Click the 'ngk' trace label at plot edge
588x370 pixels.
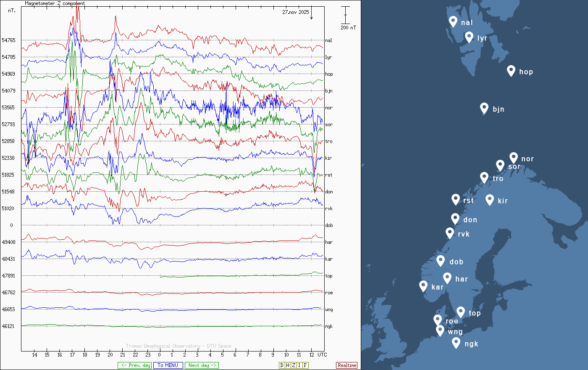click(329, 326)
